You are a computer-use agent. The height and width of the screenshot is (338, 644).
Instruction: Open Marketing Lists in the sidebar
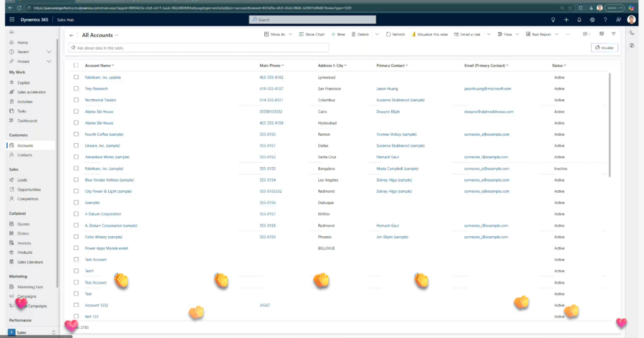30,286
